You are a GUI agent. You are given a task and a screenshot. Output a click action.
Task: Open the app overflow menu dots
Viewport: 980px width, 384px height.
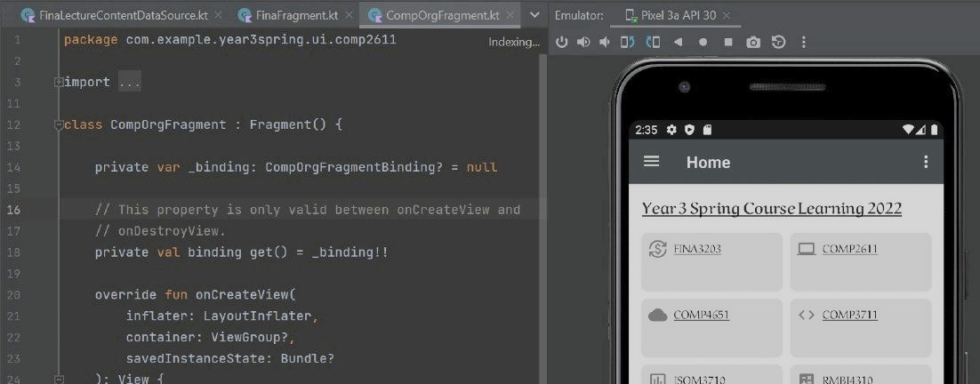tap(926, 162)
